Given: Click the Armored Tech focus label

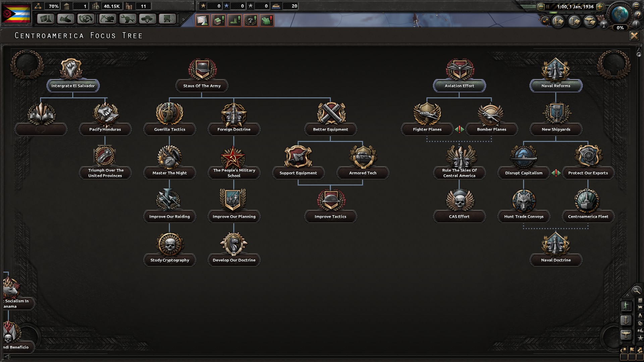Looking at the screenshot, I should (x=363, y=173).
